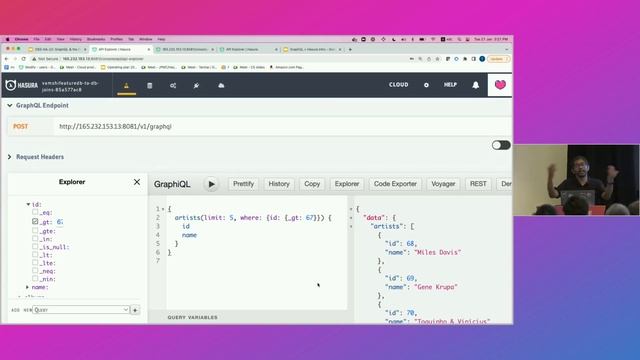
Task: Open the Apple menu
Action: (x=7, y=39)
